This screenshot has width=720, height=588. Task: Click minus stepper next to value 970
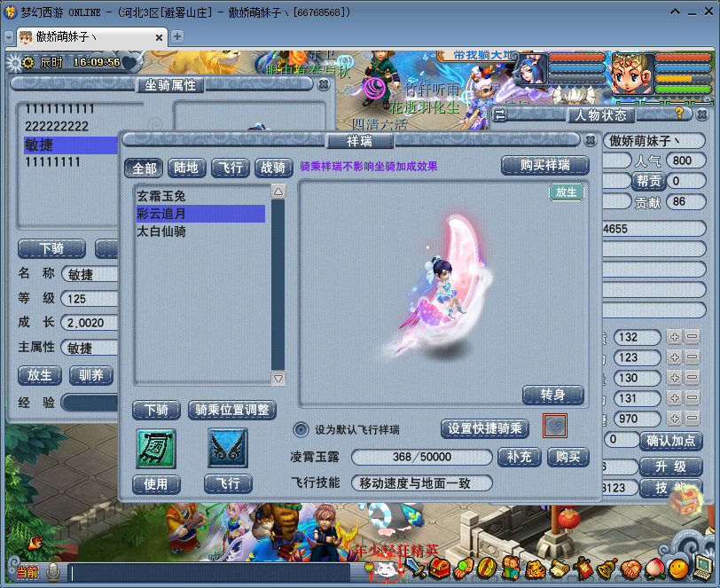(x=692, y=418)
